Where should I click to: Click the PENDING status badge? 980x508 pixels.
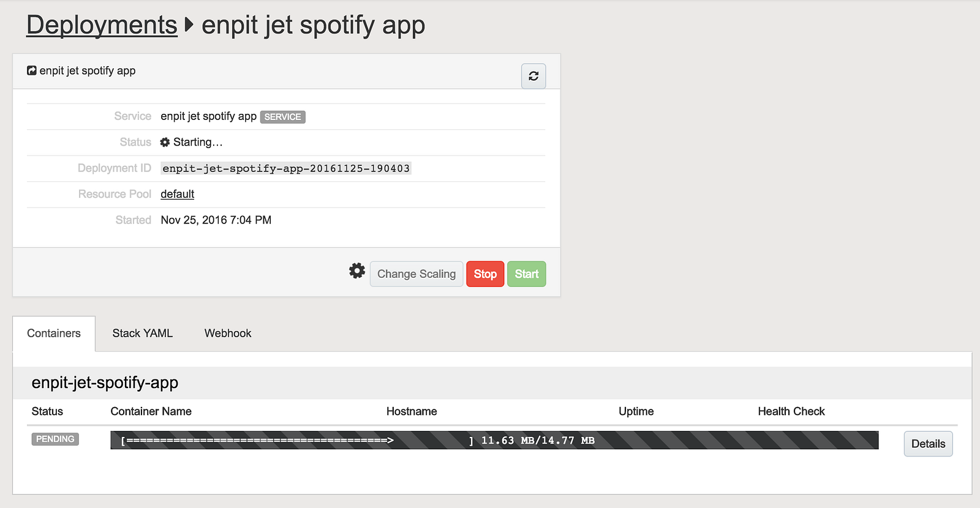pos(55,439)
